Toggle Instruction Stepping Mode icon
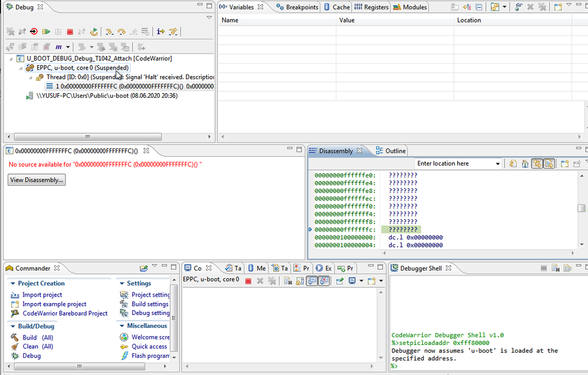 coord(160,32)
